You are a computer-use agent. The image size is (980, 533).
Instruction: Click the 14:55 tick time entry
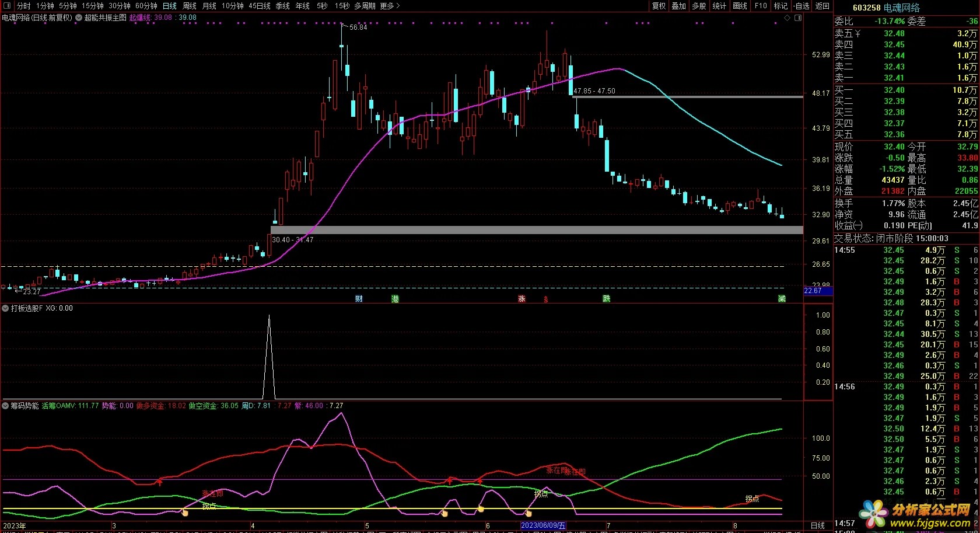tap(845, 250)
